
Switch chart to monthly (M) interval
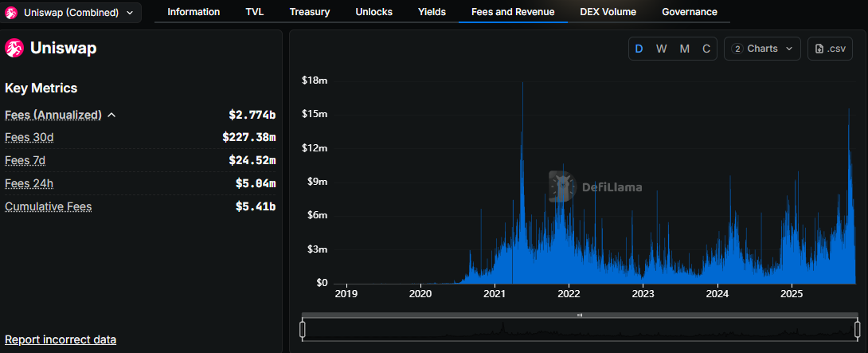point(685,49)
